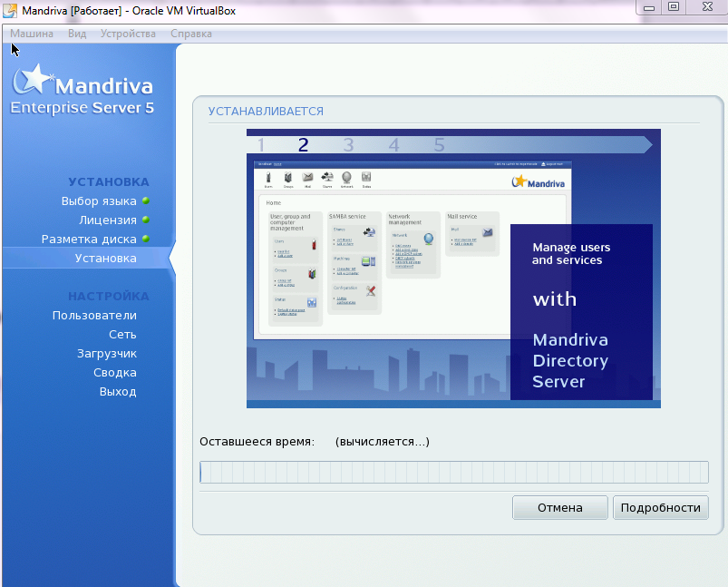Select Пользователи step in sidebar
This screenshot has width=728, height=587.
(94, 316)
